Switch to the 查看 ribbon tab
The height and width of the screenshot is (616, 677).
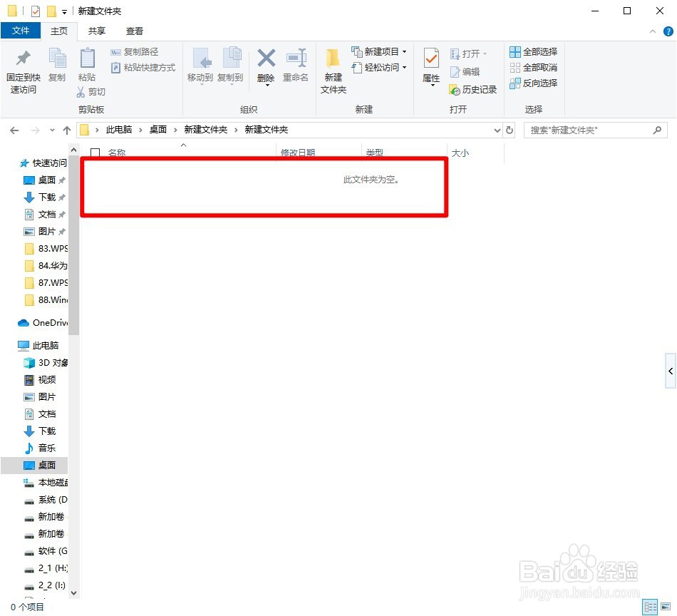pos(135,31)
